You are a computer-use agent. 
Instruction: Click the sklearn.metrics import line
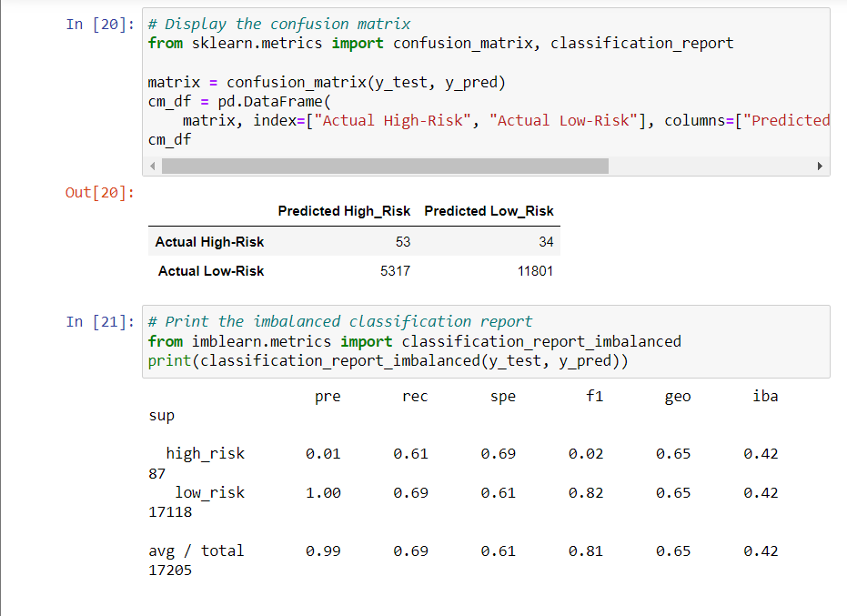coord(440,44)
